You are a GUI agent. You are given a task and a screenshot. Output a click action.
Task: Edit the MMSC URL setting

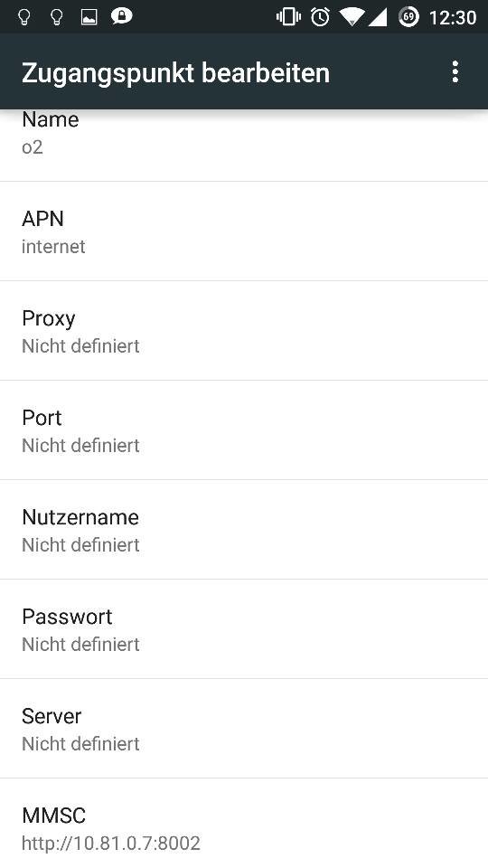point(244,824)
